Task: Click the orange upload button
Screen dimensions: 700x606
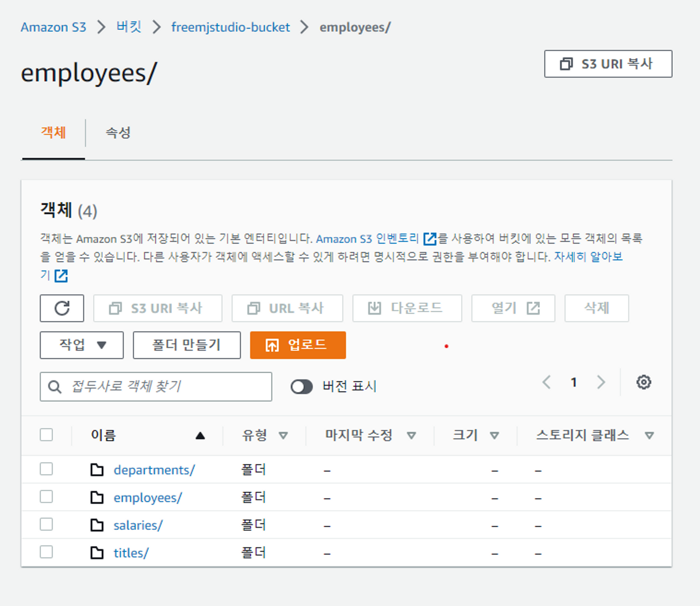Action: [x=298, y=345]
